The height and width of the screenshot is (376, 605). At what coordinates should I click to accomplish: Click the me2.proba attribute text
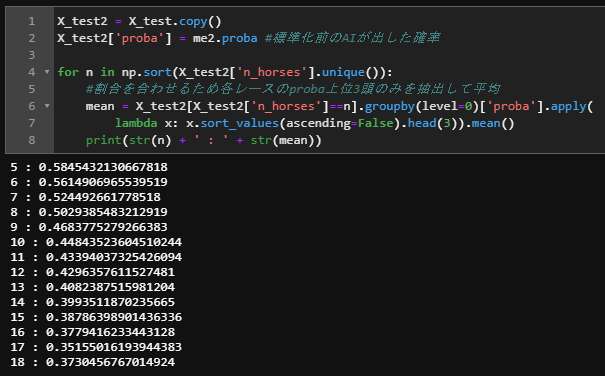[x=225, y=38]
